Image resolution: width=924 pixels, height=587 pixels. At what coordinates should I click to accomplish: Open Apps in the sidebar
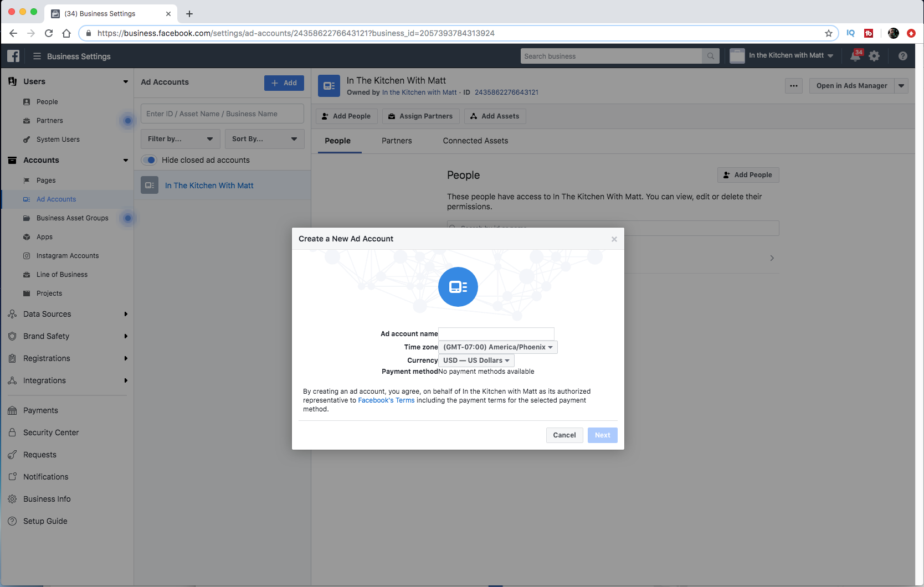(x=44, y=237)
